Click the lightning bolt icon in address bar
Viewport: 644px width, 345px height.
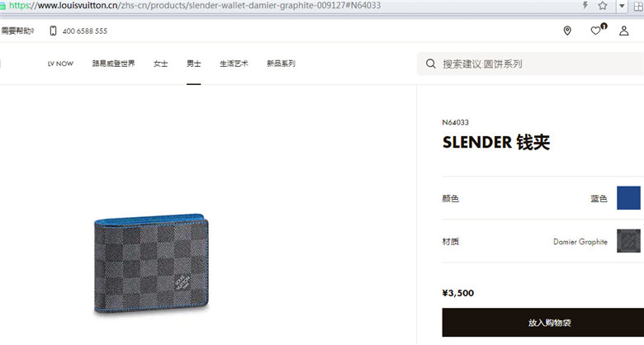pos(585,5)
